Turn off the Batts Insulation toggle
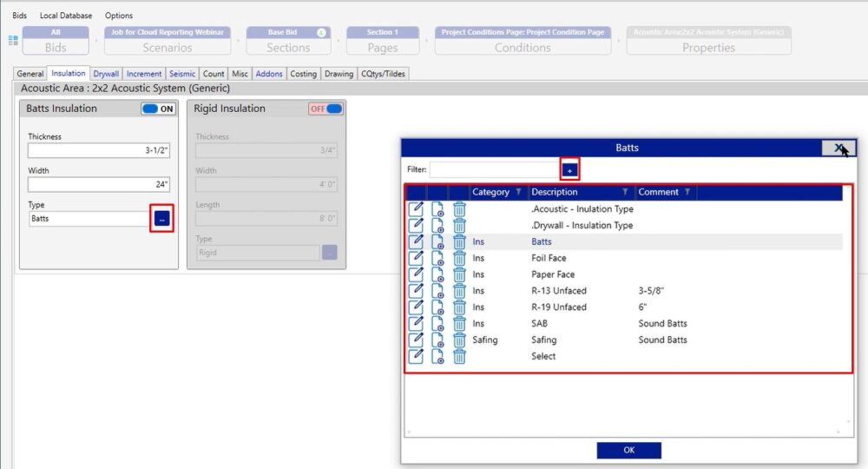Screen dimensions: 868x469 pos(158,109)
